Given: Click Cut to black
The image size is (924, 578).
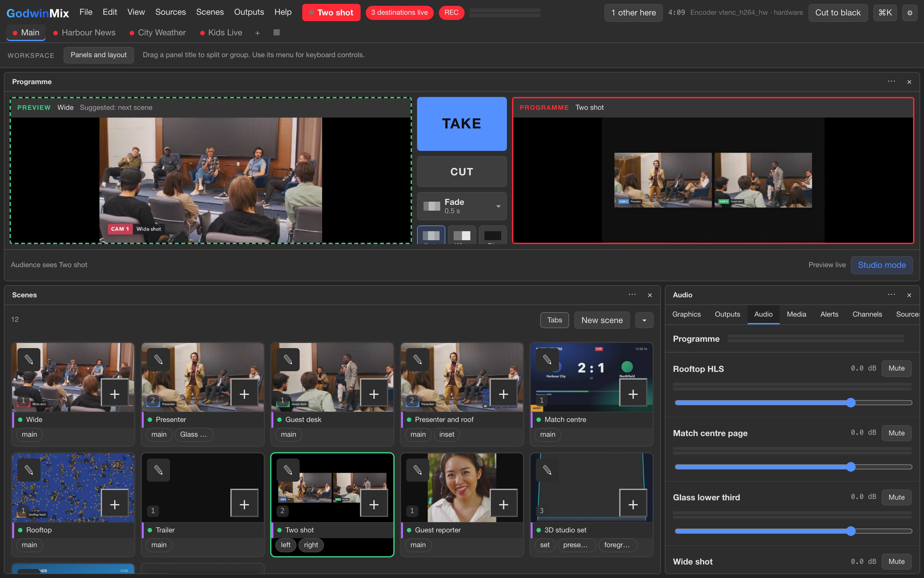Looking at the screenshot, I should coord(838,13).
